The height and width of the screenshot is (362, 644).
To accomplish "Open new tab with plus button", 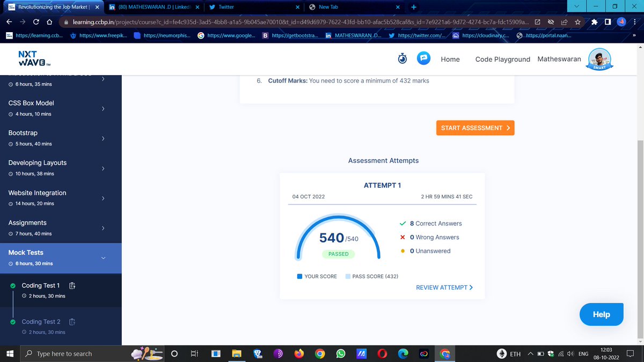I will pos(413,7).
